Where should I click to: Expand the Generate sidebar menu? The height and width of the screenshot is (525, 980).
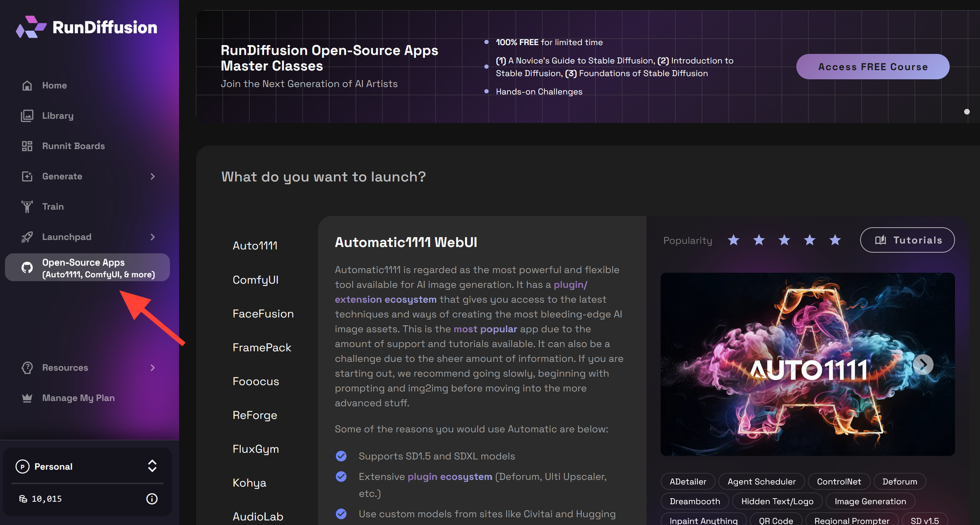152,176
